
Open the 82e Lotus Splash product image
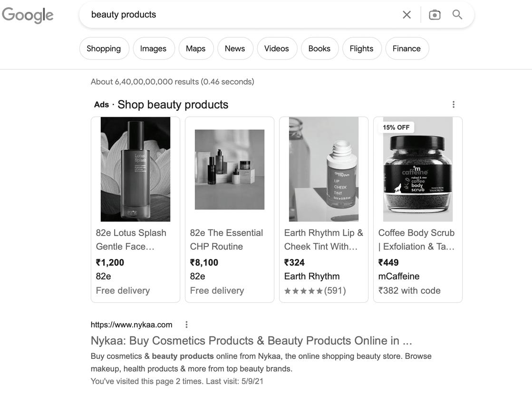135,169
